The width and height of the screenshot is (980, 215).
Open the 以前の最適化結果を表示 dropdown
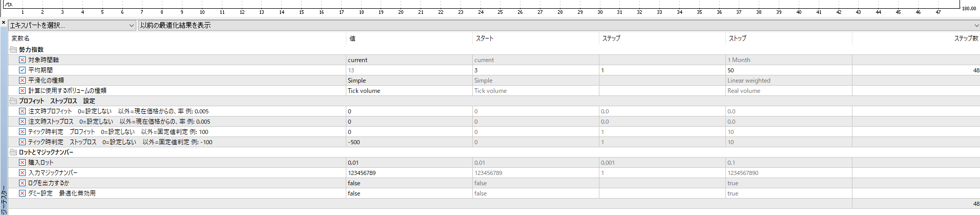tap(559, 25)
